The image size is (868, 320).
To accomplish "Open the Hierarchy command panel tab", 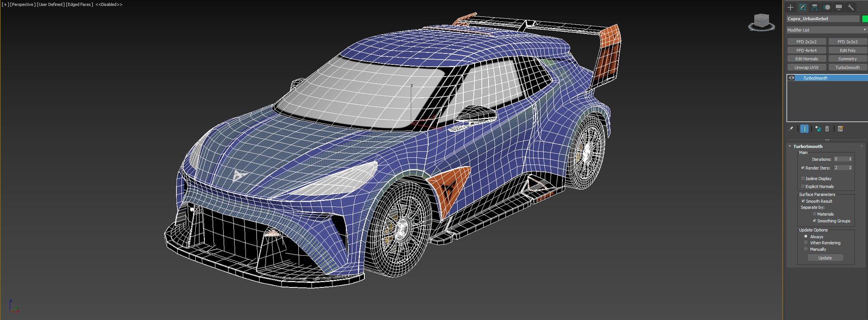I will point(814,7).
